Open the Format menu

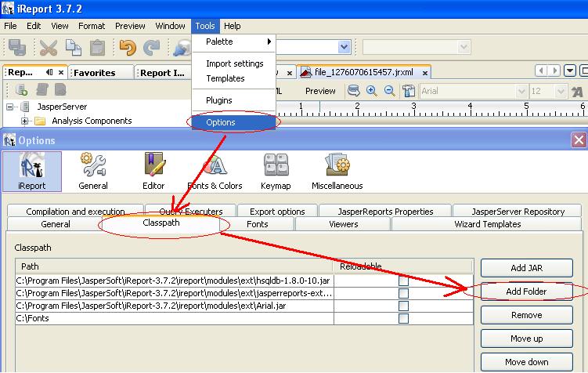click(x=92, y=26)
